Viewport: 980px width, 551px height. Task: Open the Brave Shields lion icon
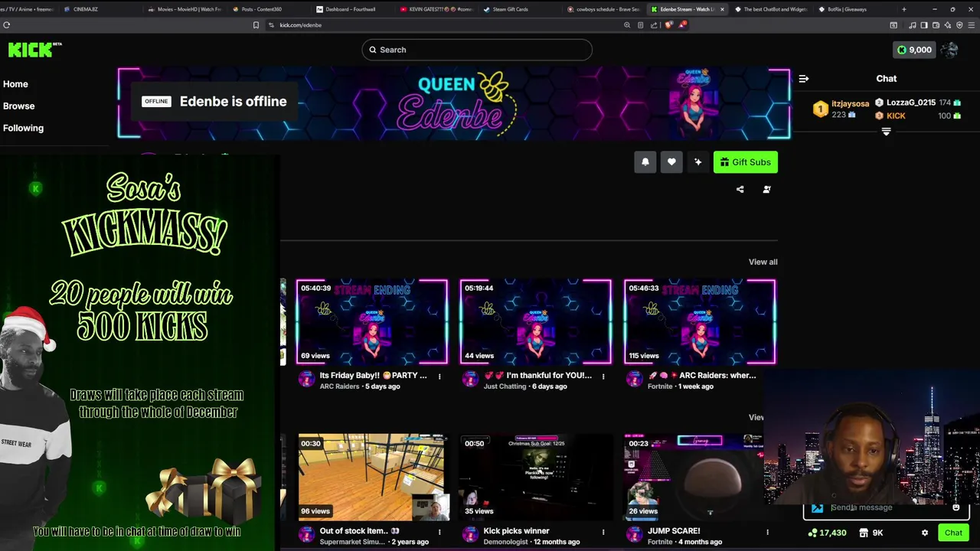pyautogui.click(x=669, y=24)
